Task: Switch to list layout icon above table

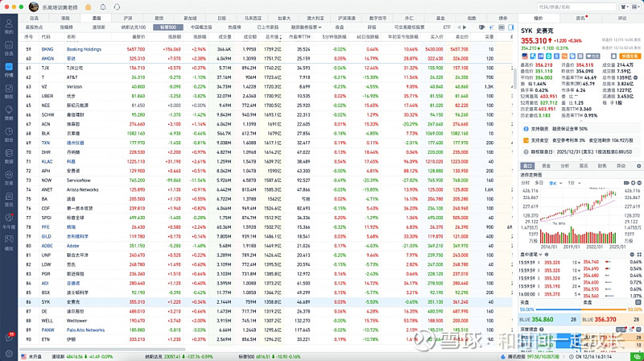Action: tap(502, 27)
